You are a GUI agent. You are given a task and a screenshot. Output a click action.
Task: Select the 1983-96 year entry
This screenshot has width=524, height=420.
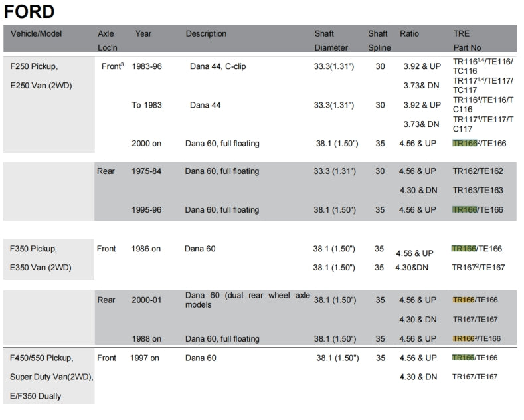tap(147, 67)
